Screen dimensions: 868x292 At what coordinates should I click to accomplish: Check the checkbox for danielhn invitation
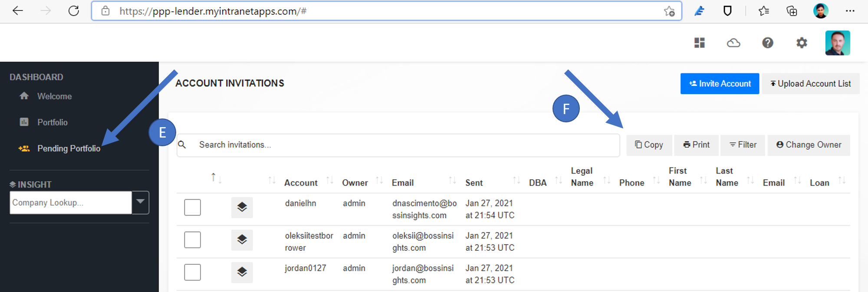192,207
